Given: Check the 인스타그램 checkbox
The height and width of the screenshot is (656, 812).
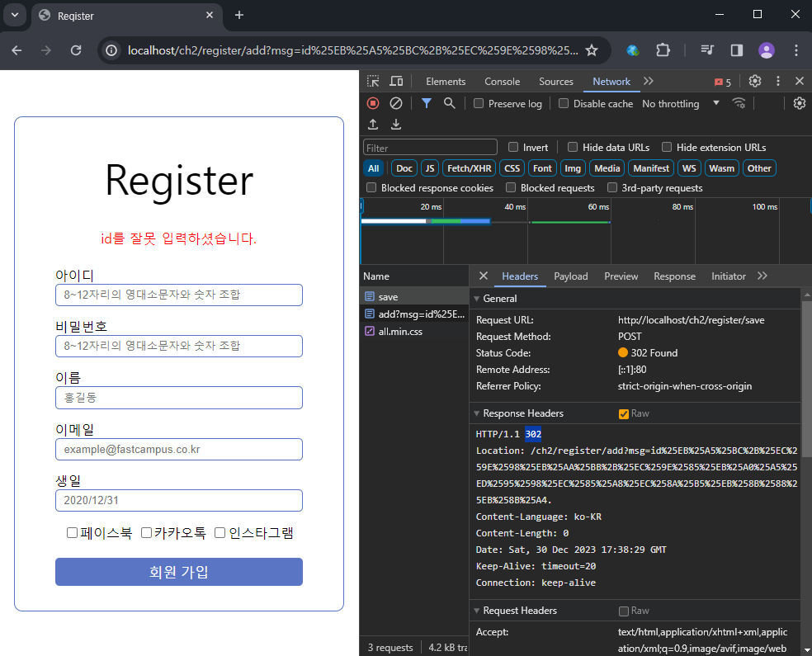Looking at the screenshot, I should [x=220, y=533].
